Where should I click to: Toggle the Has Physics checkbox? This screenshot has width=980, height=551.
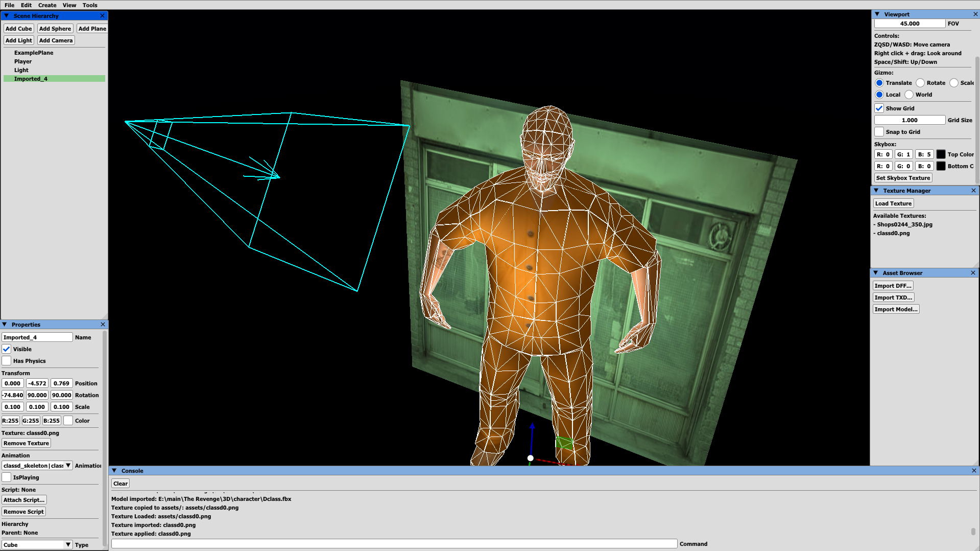tap(7, 361)
